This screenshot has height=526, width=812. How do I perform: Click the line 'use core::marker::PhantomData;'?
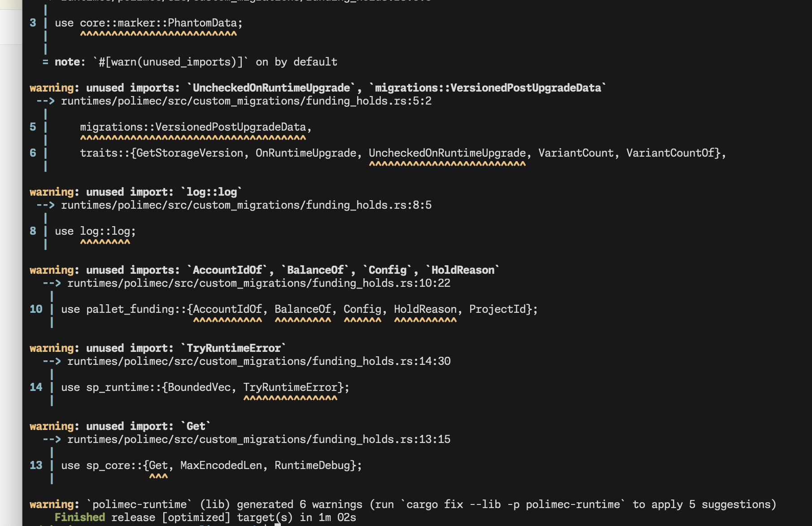coord(148,23)
